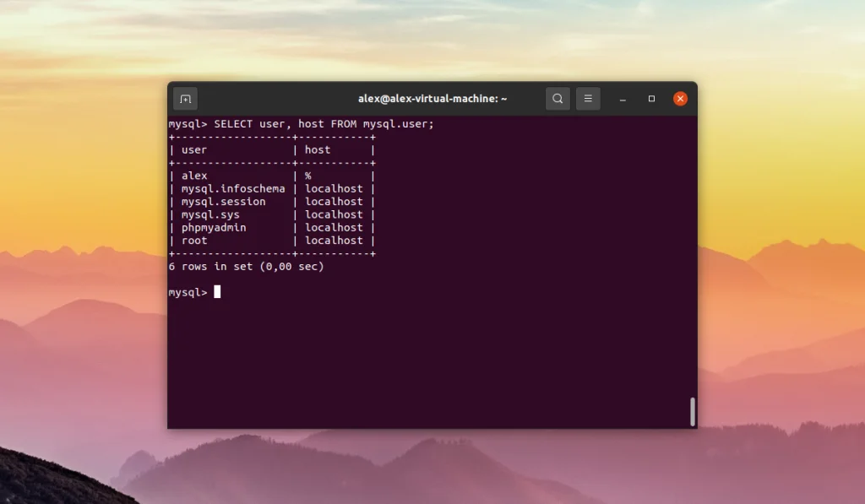Open the hamburger menu in the titlebar

tap(588, 99)
